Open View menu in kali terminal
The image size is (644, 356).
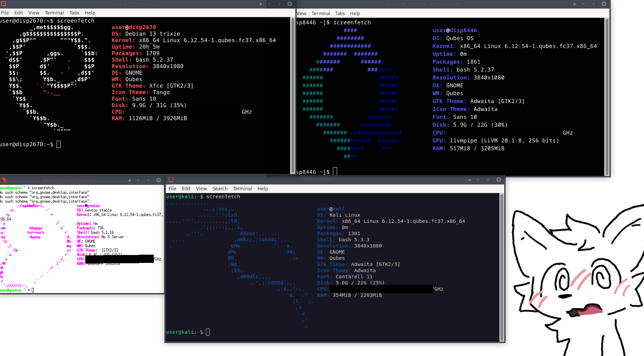(201, 189)
